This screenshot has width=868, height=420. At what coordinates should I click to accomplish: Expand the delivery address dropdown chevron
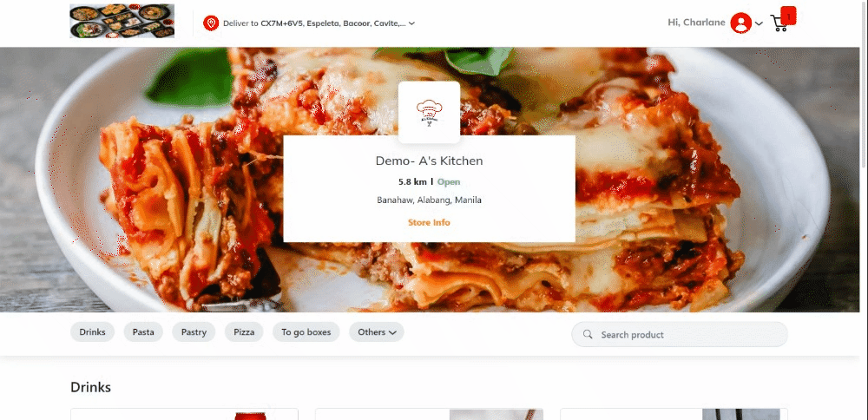(x=411, y=23)
